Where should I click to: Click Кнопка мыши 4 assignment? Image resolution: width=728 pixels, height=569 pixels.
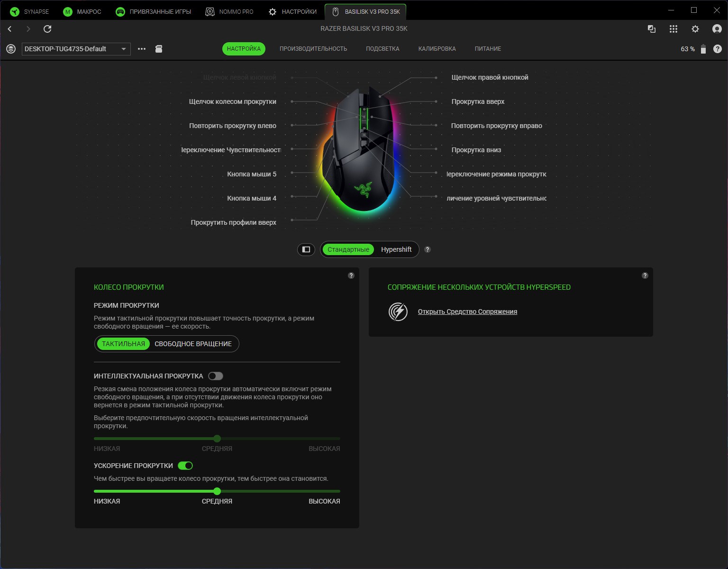click(251, 198)
